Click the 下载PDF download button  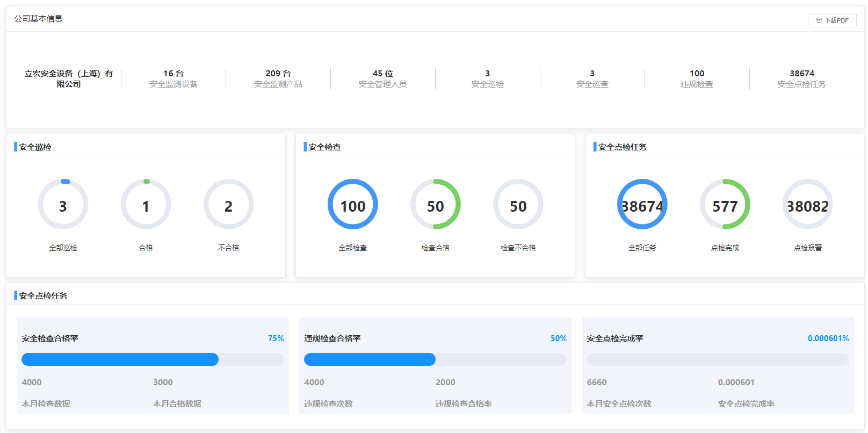832,20
